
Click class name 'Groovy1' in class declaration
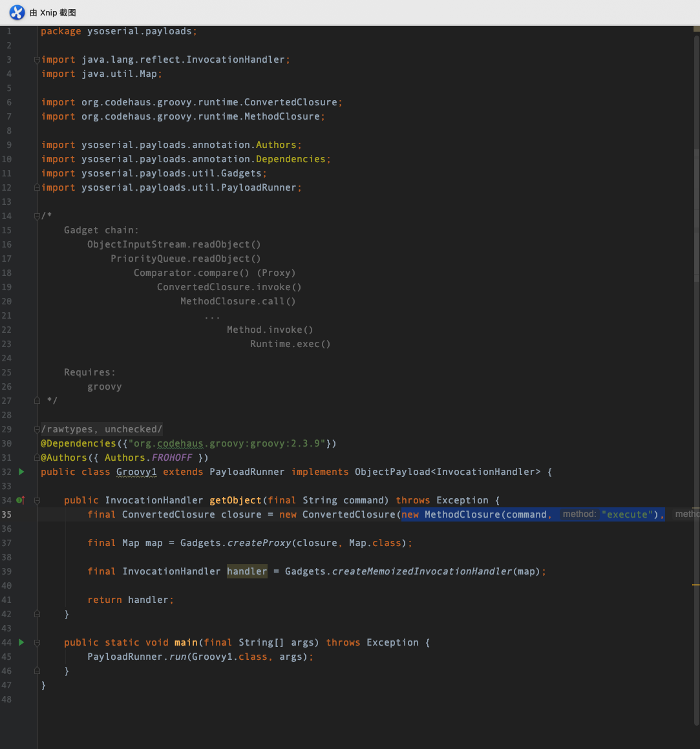(x=136, y=472)
